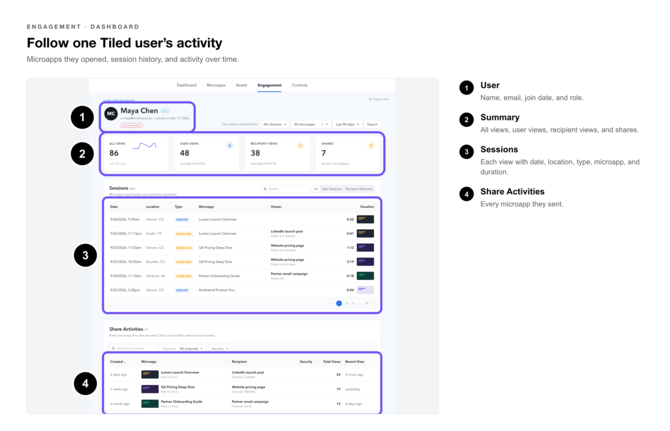Open Partner Onboarding Guide thumbnail in Share Activities
Image resolution: width=670 pixels, height=431 pixels.
(x=150, y=404)
